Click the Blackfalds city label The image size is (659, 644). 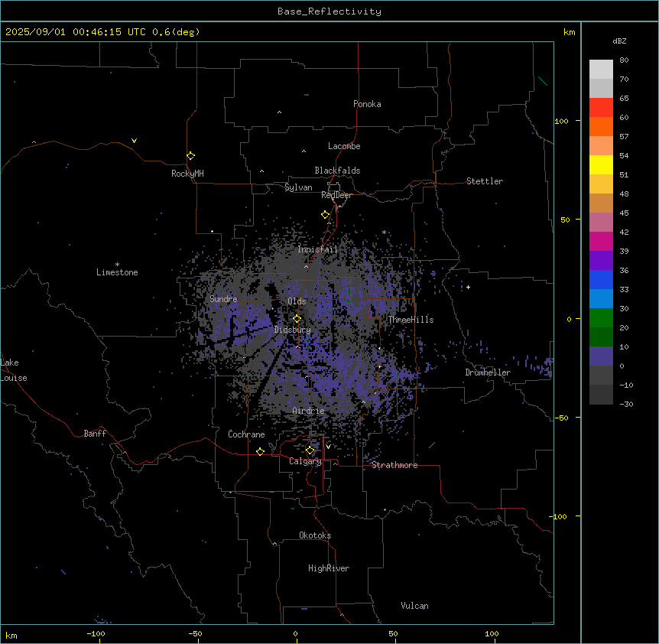[337, 171]
